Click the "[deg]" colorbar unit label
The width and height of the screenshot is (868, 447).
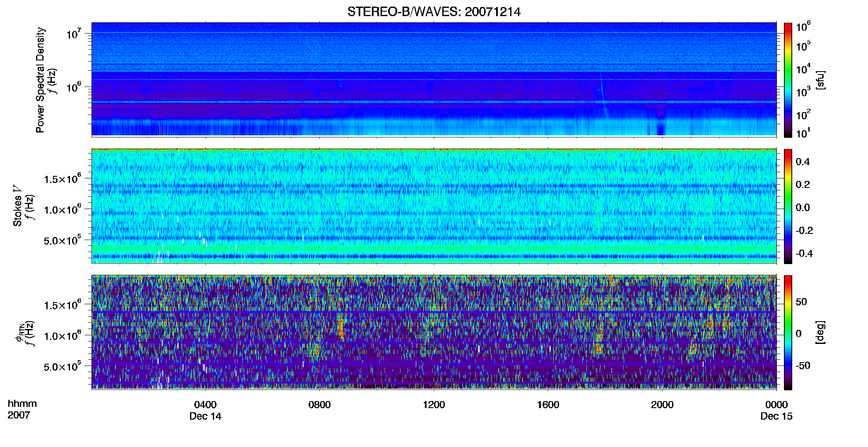(820, 332)
